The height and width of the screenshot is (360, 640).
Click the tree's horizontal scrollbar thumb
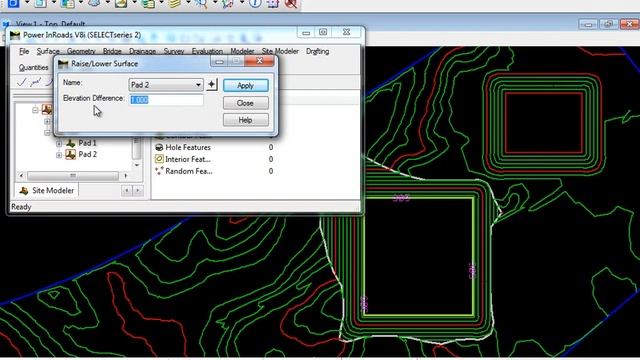pos(73,176)
